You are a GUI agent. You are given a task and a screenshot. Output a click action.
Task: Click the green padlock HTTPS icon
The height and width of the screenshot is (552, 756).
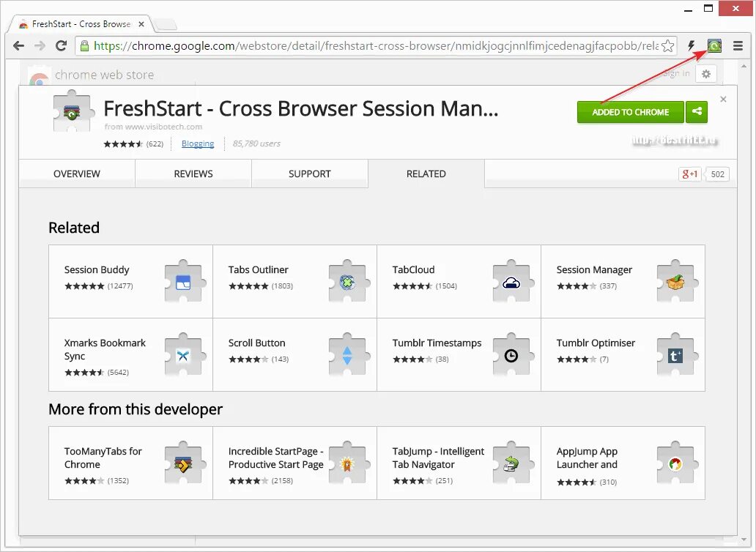click(x=84, y=46)
